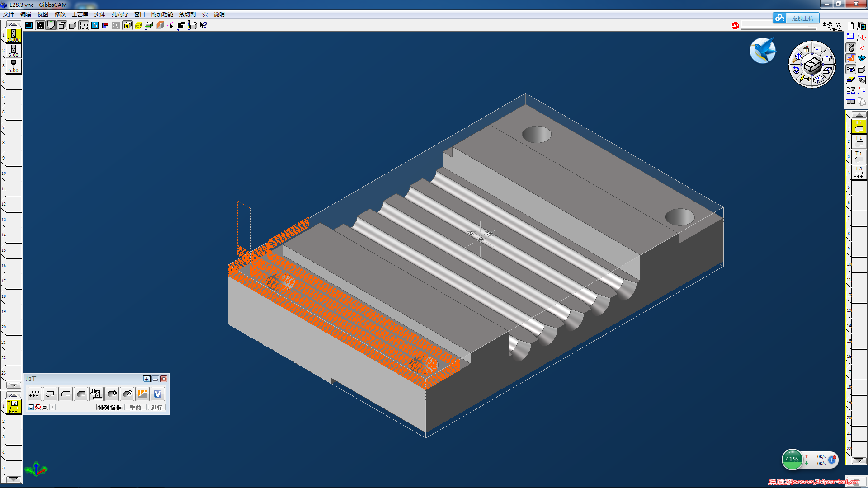Click the 重做 button

135,408
